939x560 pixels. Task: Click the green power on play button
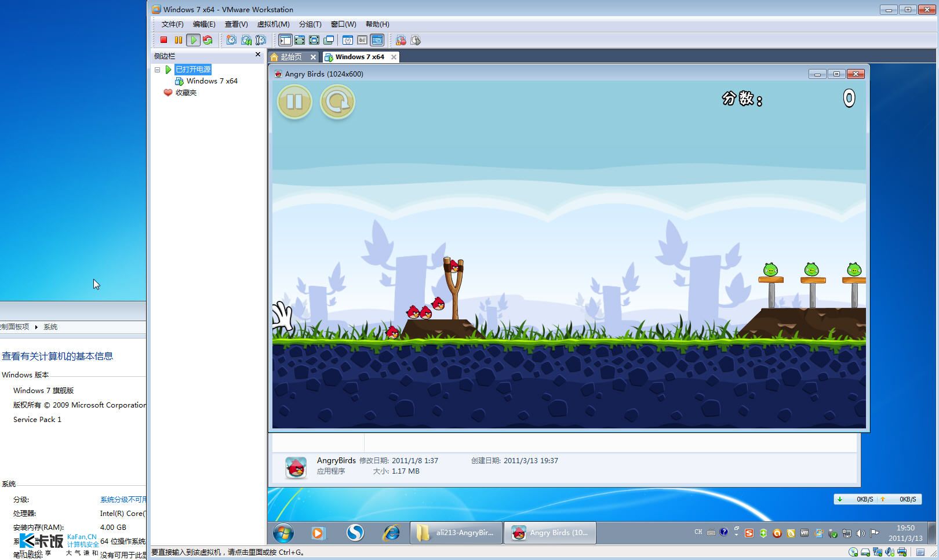coord(193,40)
